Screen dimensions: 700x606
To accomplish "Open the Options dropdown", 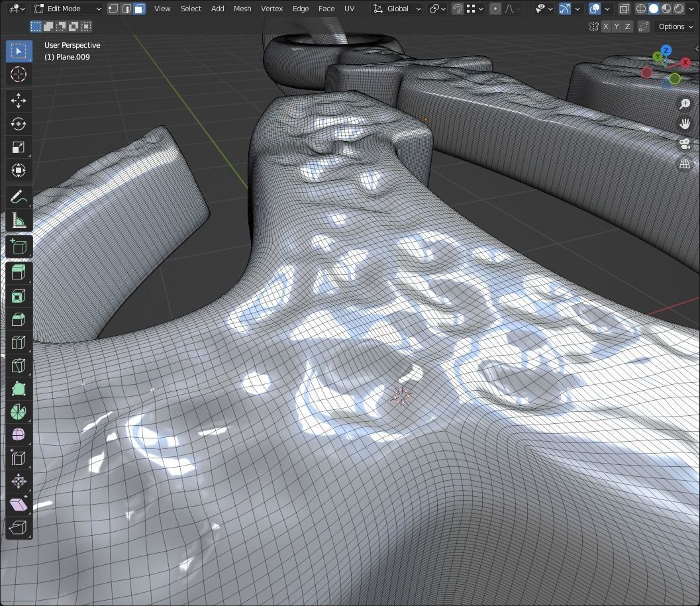I will click(675, 26).
